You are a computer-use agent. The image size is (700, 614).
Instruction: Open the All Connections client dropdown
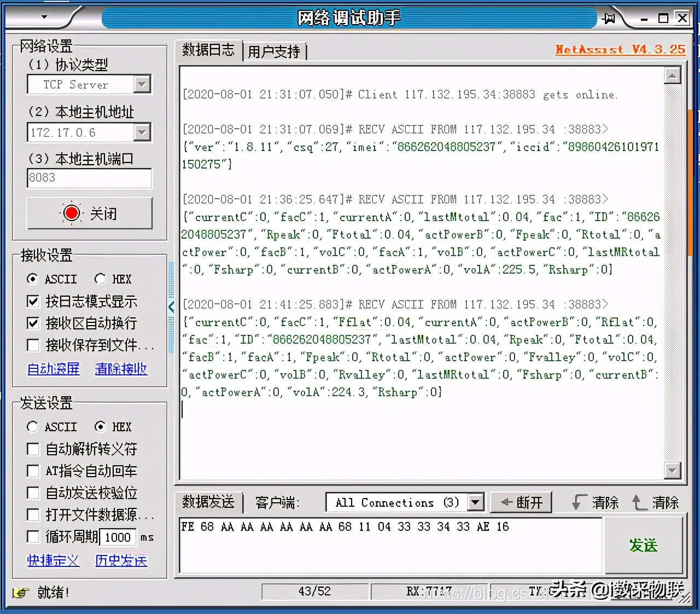(x=476, y=502)
